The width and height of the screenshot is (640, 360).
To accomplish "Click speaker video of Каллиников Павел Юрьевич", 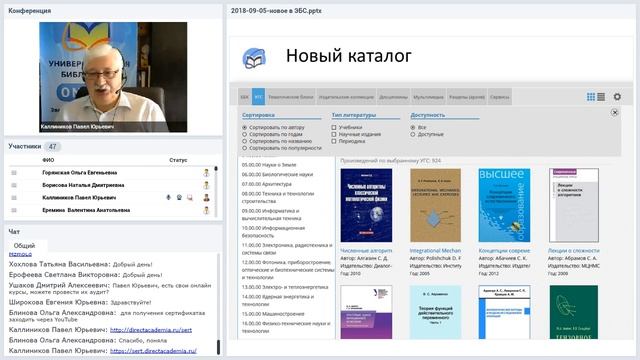I will coord(113,77).
